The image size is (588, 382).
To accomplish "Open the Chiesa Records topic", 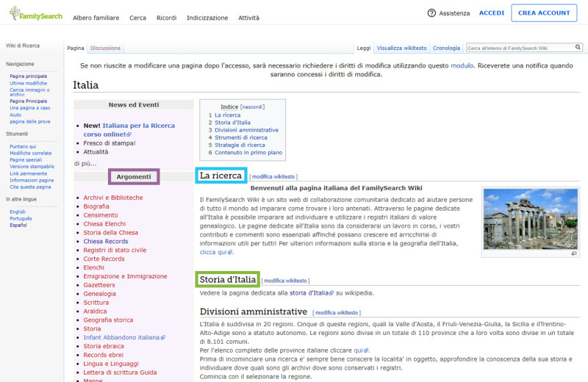I will 105,242.
